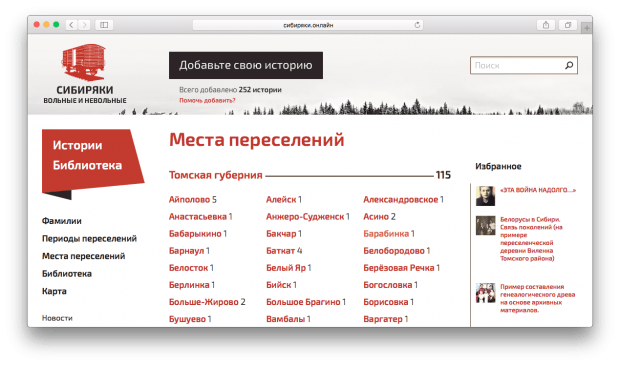Screen dimensions: 620x366
Task: Open Новости in the side menu
Action: point(57,318)
